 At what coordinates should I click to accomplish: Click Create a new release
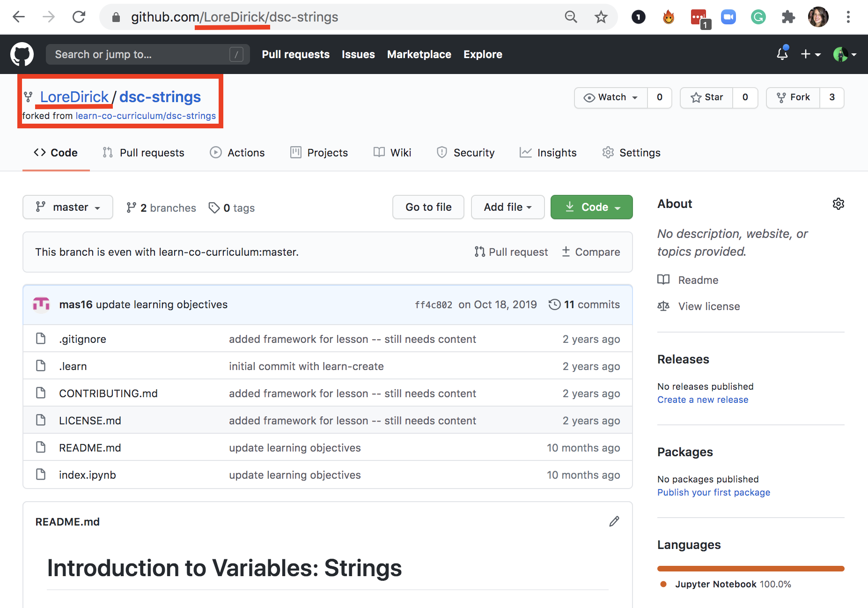[703, 400]
